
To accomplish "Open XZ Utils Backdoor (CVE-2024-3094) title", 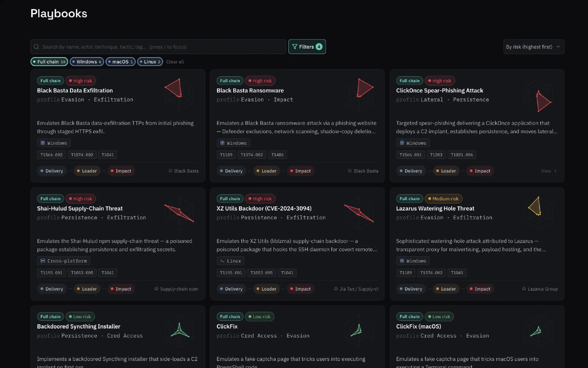I will point(264,208).
